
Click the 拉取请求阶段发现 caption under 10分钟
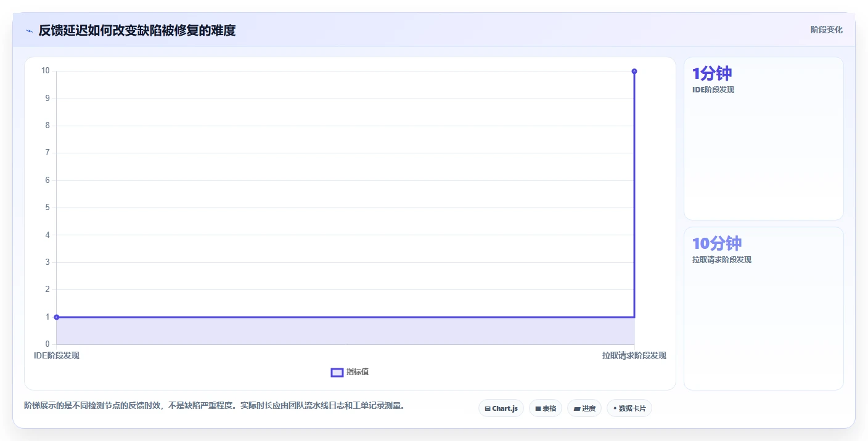(x=722, y=260)
